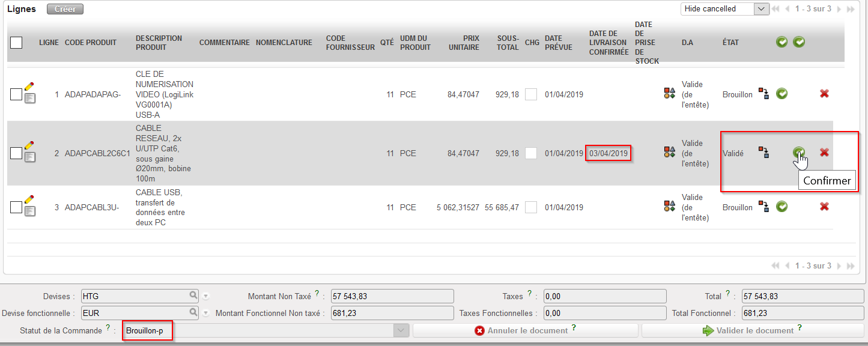This screenshot has height=346, width=868.
Task: Click the Créer button
Action: pyautogui.click(x=65, y=9)
